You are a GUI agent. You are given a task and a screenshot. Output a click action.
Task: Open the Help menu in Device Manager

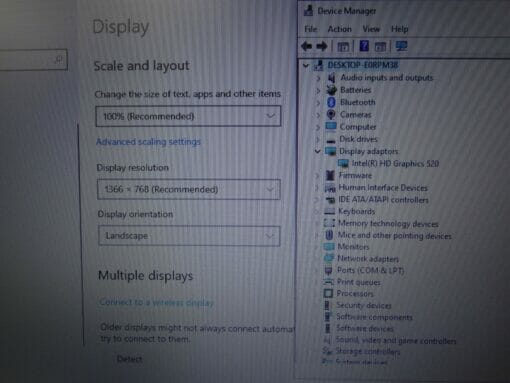[x=399, y=29]
